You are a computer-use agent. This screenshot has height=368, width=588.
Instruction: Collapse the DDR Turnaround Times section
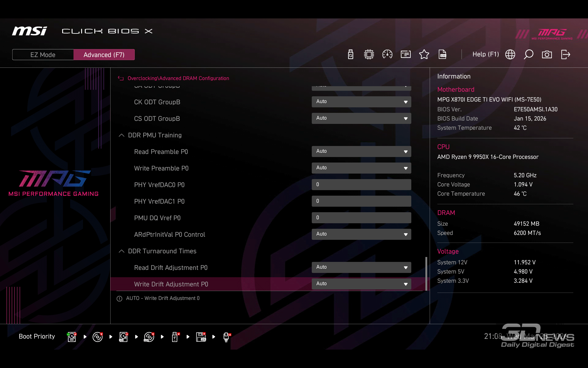click(122, 251)
